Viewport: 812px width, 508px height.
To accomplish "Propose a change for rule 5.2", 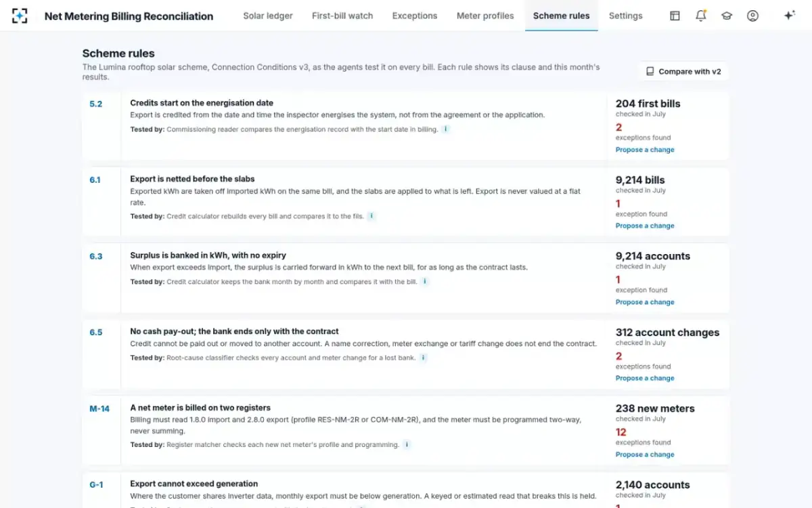I will [x=645, y=150].
